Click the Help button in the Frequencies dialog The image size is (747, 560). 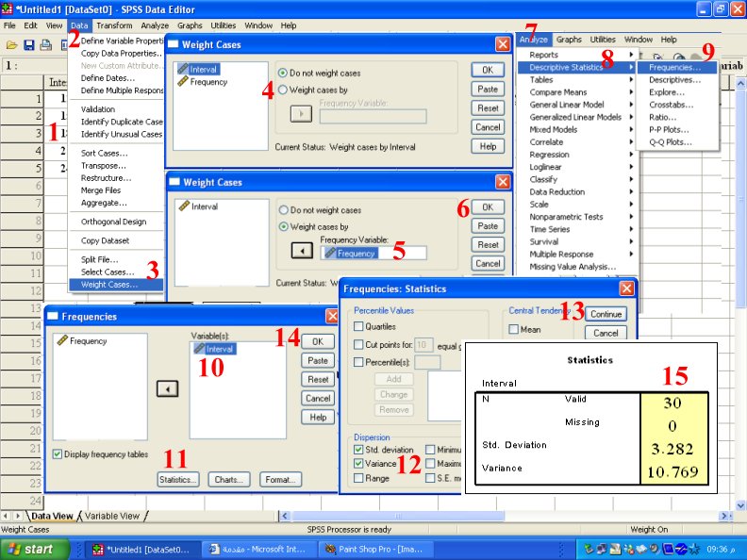tap(318, 417)
